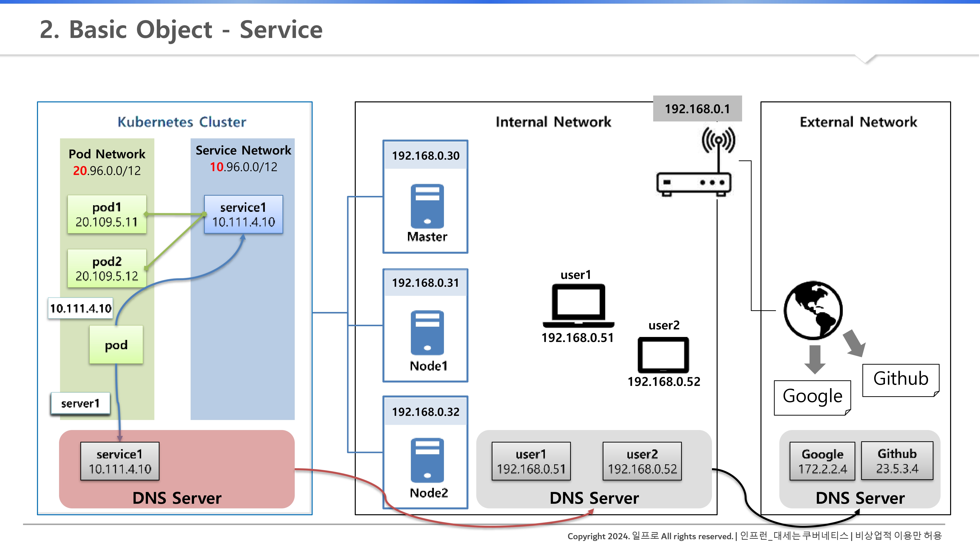Viewport: 980px width, 551px height.
Task: Select the pod1 20.109.5.11 box
Action: [x=107, y=215]
